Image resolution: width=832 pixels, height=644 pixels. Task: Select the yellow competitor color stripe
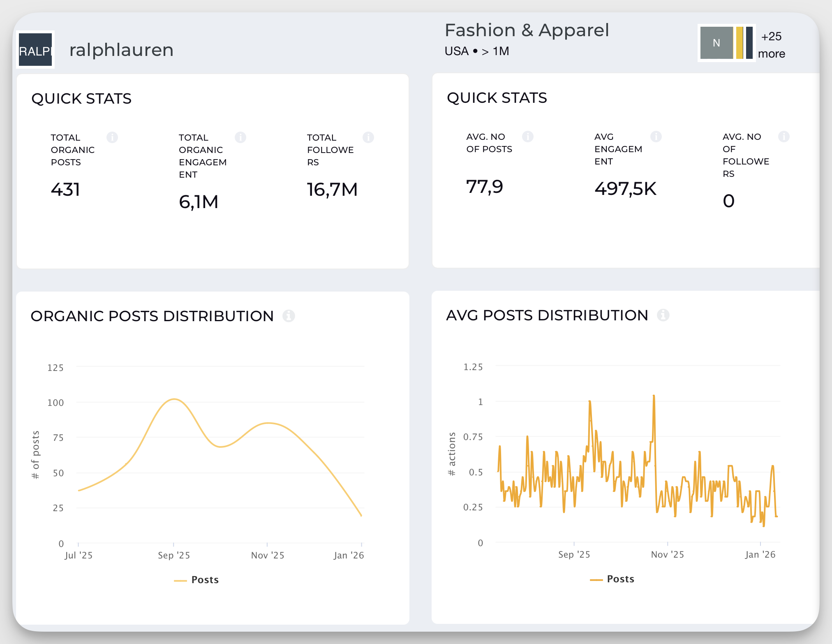(x=739, y=43)
